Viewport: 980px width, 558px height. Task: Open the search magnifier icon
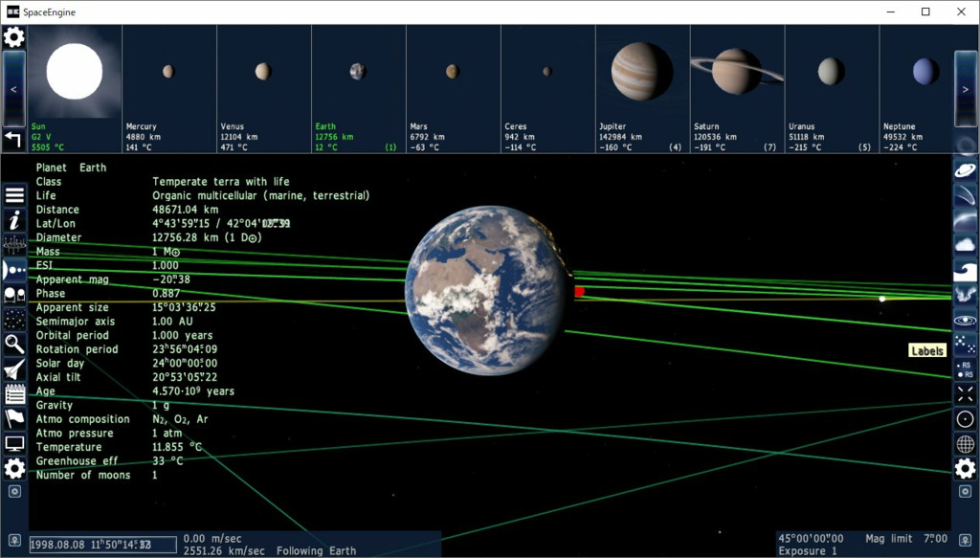(x=14, y=345)
